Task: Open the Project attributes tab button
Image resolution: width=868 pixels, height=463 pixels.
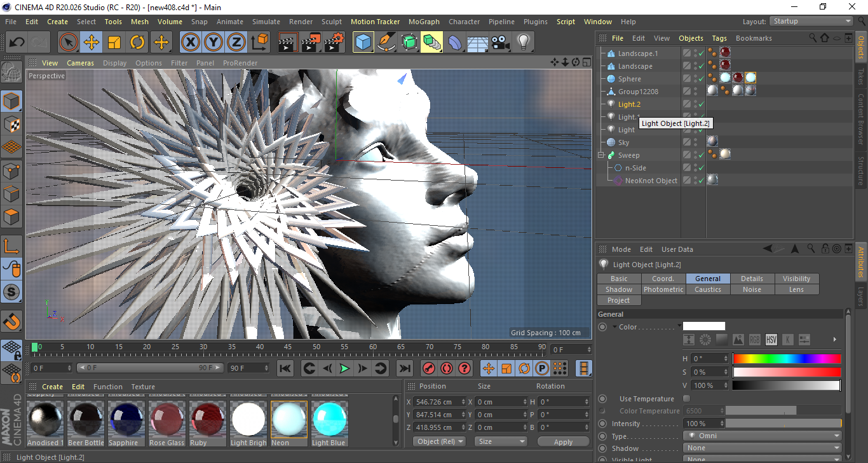Action: click(x=619, y=300)
